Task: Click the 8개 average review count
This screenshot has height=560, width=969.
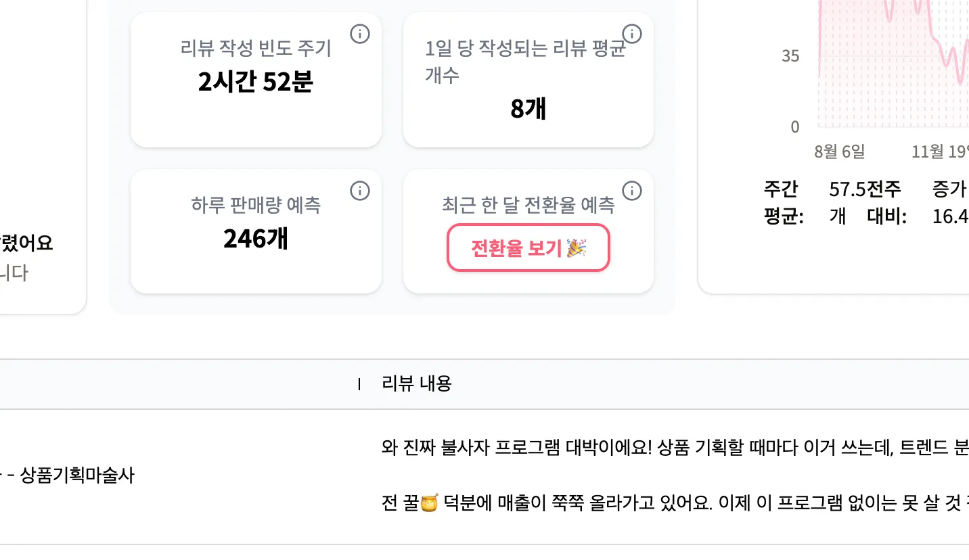Action: 528,108
